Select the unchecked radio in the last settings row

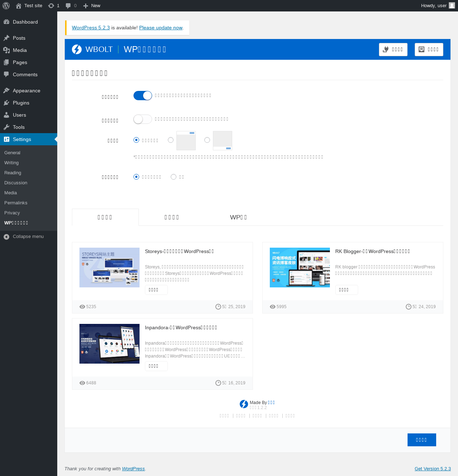[174, 177]
